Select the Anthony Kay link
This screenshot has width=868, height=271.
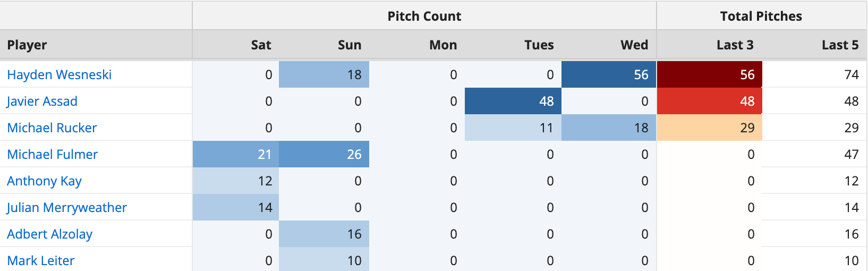tap(44, 181)
